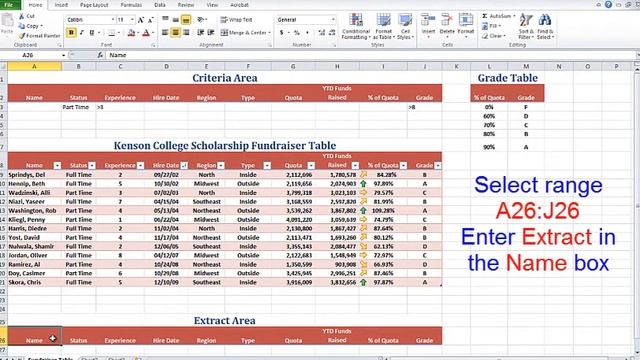The width and height of the screenshot is (640, 360).
Task: Switch to the Insert ribbon tab
Action: [x=61, y=5]
